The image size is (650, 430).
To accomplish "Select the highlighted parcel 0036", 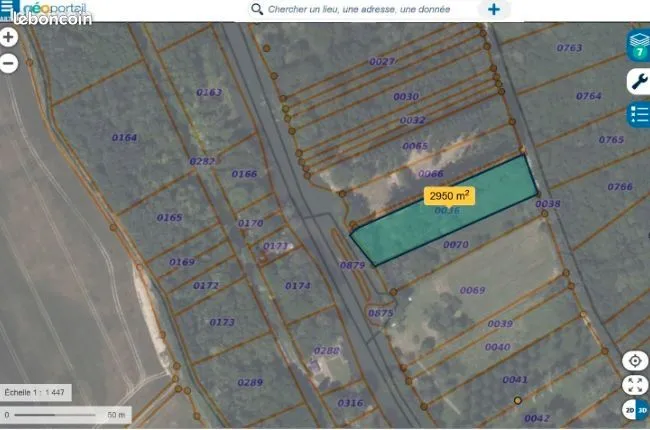I will [447, 211].
